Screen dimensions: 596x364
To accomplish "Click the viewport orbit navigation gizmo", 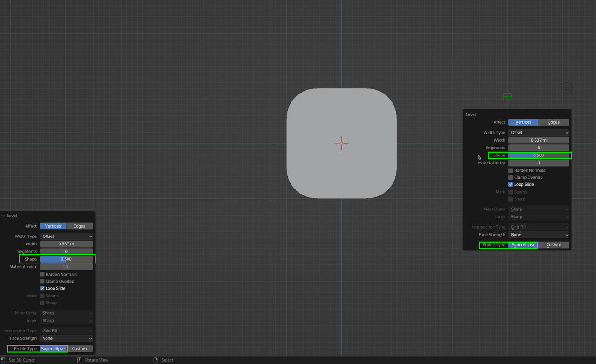I will [566, 88].
